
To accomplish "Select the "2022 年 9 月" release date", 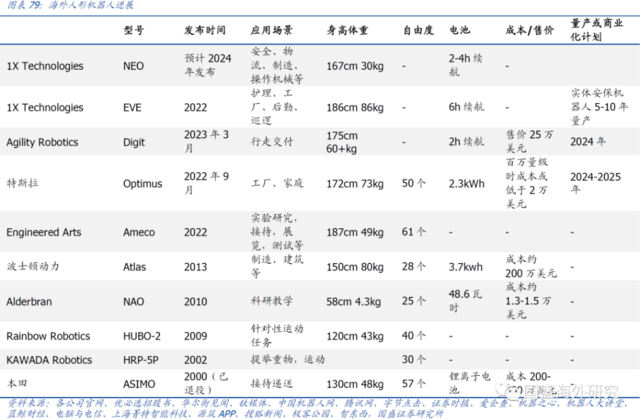I will coord(206,183).
